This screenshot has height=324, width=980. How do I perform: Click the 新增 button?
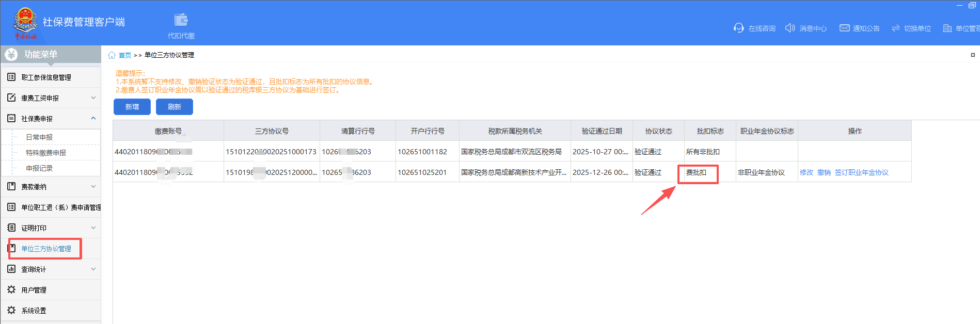pos(132,107)
